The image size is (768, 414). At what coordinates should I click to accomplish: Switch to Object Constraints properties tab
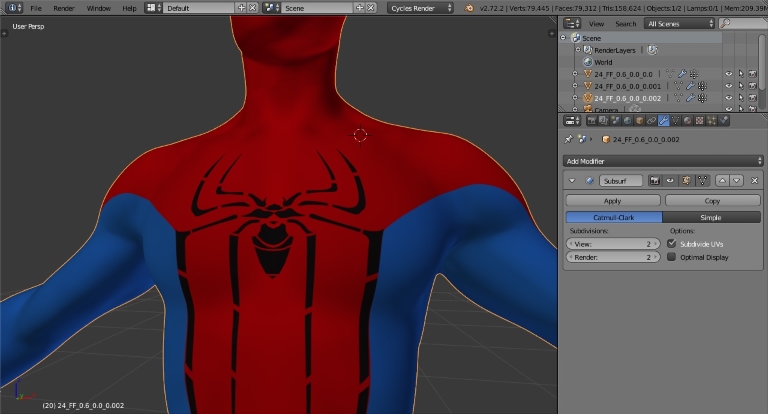pos(651,120)
